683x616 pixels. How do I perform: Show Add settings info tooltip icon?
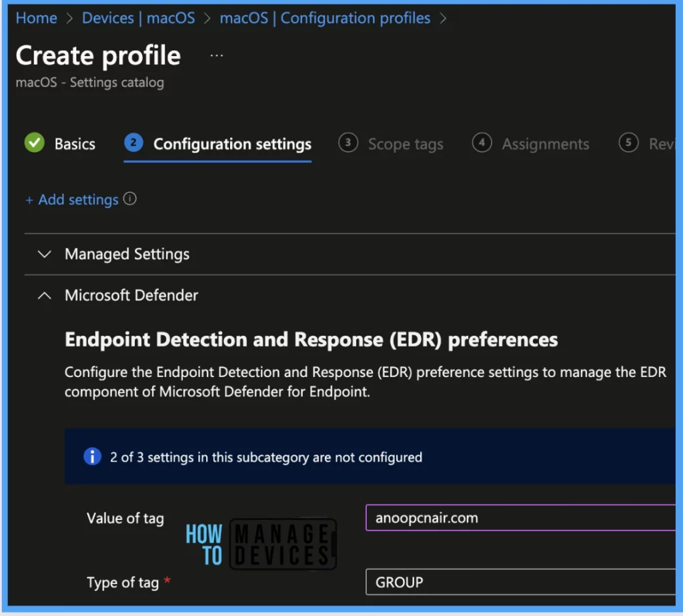coord(129,199)
